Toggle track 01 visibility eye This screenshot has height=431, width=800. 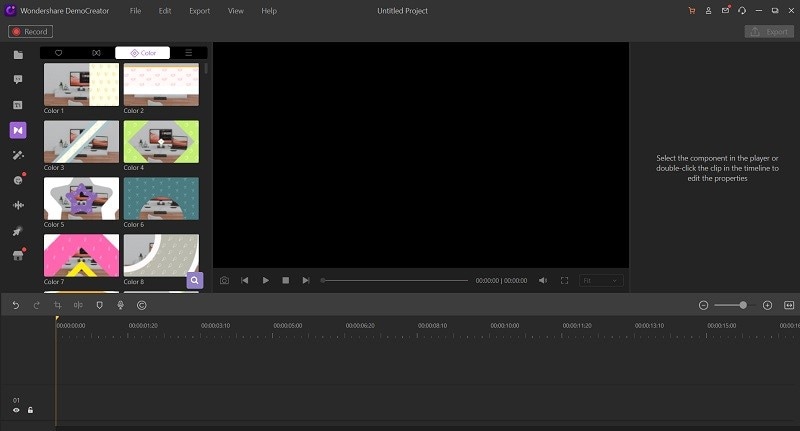point(16,410)
